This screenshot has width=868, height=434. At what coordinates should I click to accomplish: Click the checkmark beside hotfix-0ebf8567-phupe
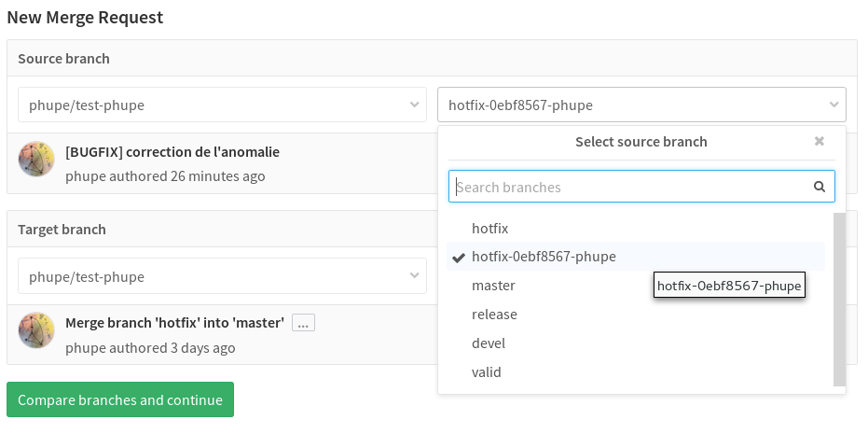coord(459,258)
